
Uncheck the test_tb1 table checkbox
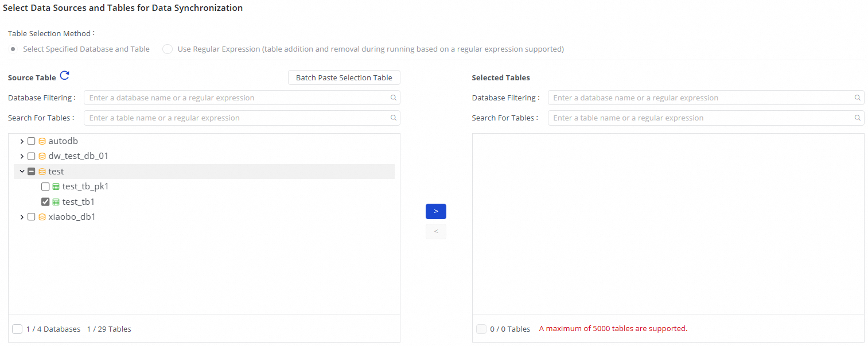[x=45, y=202]
